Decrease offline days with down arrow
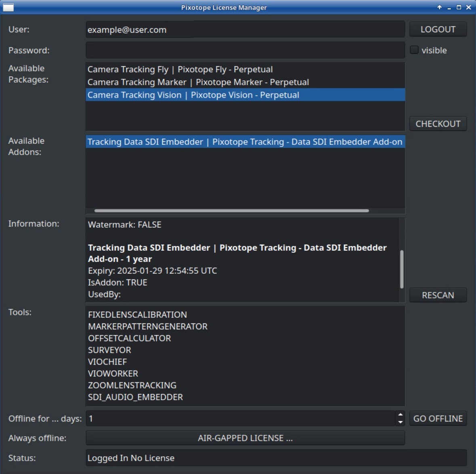Screen dimensions: 476x474 point(400,422)
